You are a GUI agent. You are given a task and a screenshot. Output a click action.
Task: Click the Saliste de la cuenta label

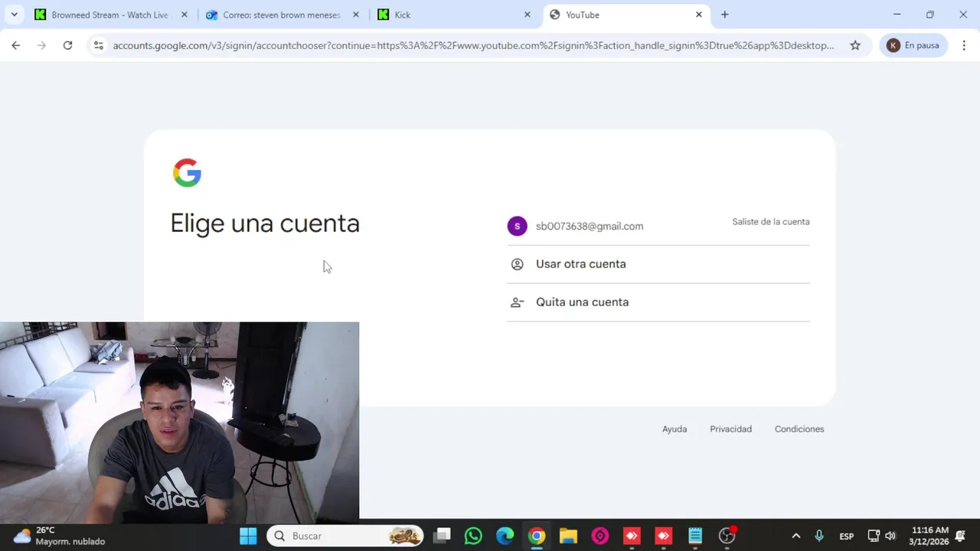coord(770,222)
